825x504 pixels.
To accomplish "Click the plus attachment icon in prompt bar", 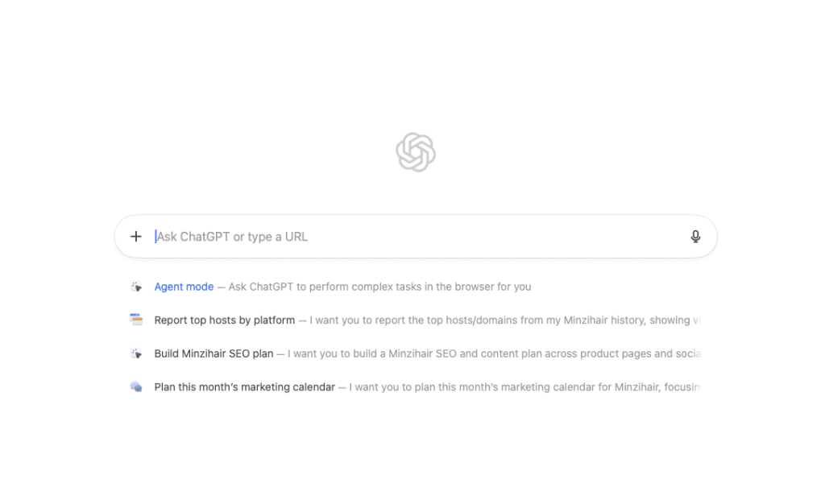I will [136, 237].
